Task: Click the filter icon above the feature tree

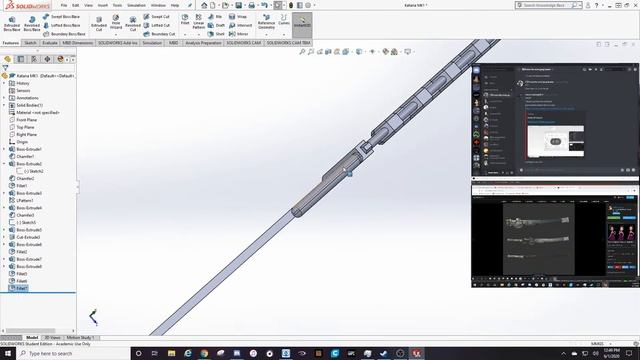Action: 5,68
